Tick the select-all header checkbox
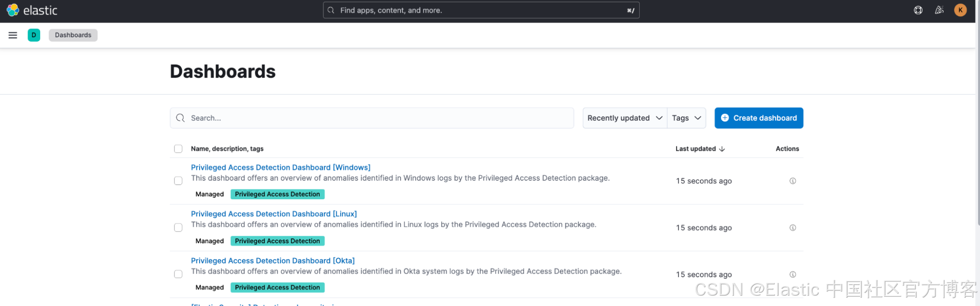 click(x=178, y=149)
